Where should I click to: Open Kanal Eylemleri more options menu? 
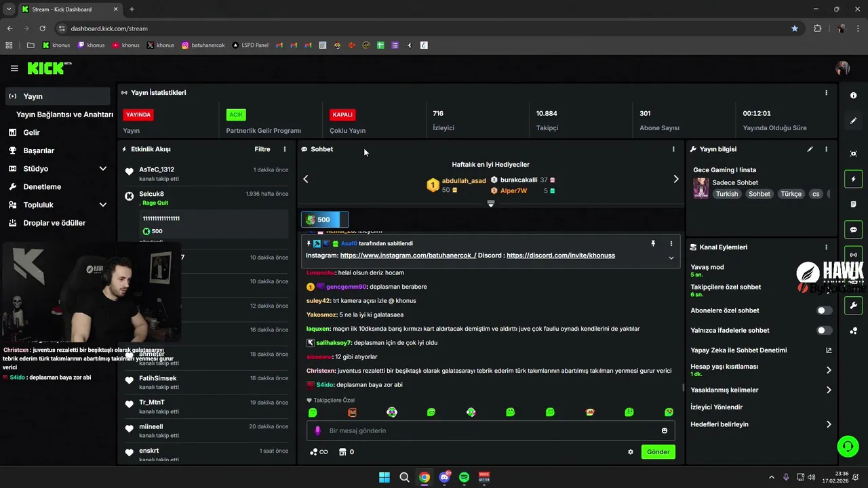point(826,247)
